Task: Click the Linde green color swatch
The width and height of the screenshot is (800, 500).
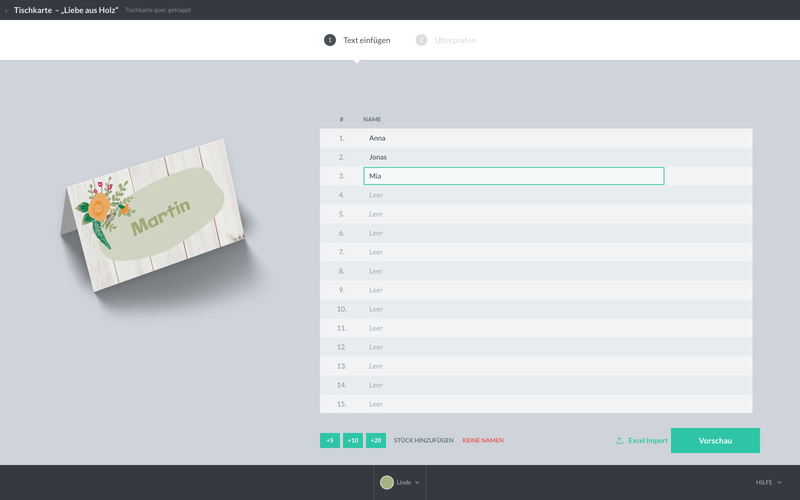Action: 387,482
